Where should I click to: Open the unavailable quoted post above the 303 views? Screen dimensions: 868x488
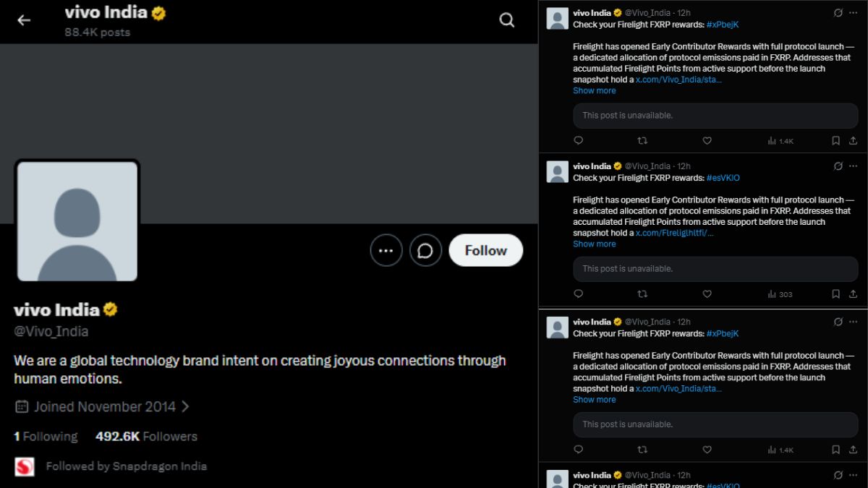[x=715, y=269]
